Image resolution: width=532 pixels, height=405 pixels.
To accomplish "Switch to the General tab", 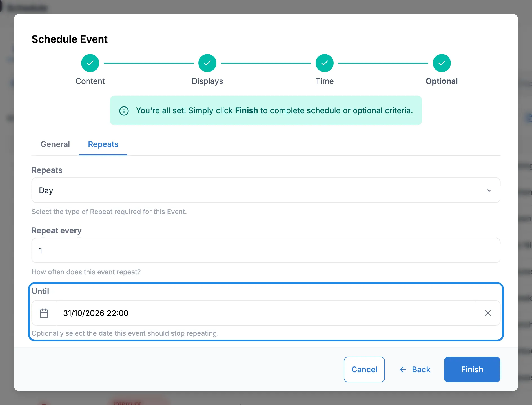I will coord(55,144).
